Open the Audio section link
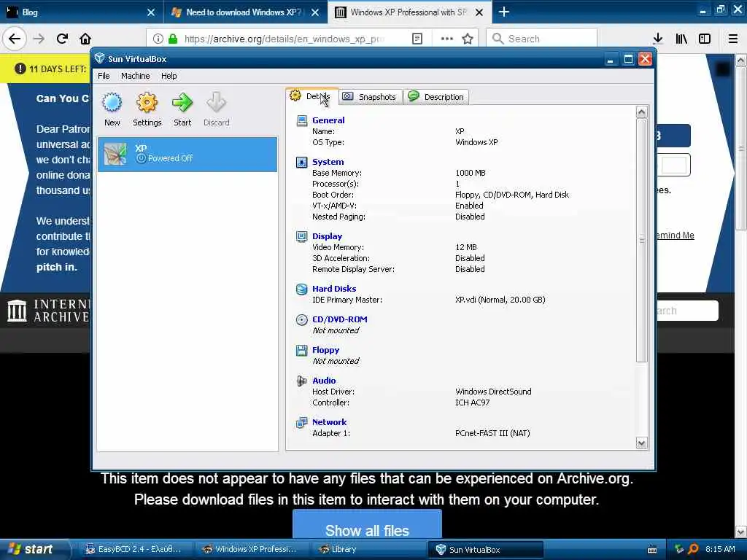This screenshot has height=560, width=747. pos(324,381)
